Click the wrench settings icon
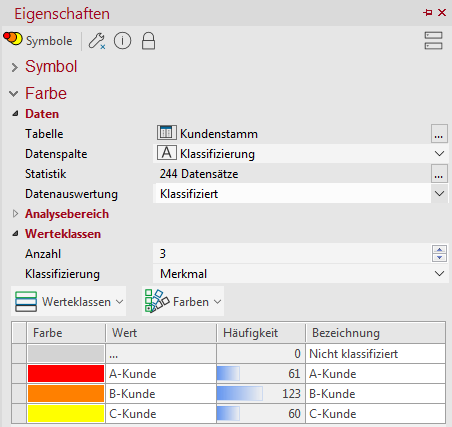This screenshot has width=452, height=427. tap(97, 41)
